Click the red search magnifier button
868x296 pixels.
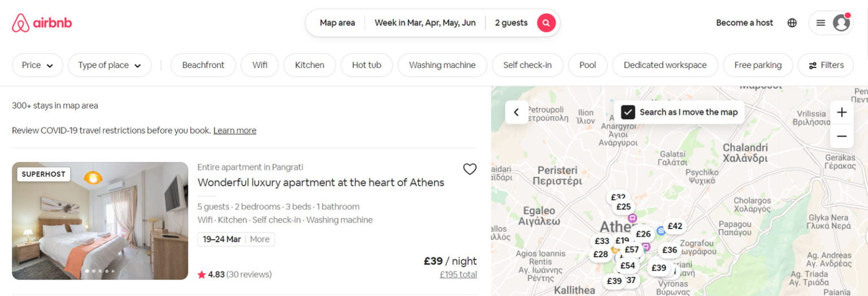tap(546, 23)
